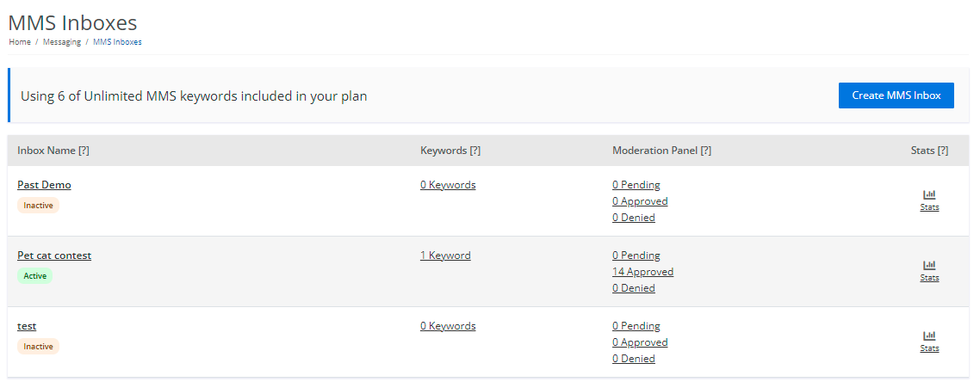Image resolution: width=980 pixels, height=388 pixels.
Task: Click help marker beside Inbox Name header
Action: [84, 151]
